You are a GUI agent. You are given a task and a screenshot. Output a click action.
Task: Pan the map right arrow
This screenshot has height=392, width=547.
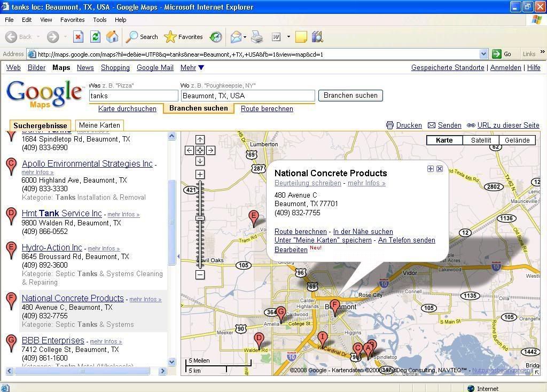point(210,150)
